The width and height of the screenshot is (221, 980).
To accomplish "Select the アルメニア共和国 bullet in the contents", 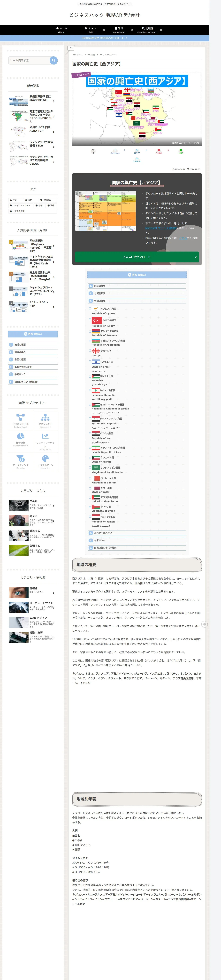I will (90, 331).
